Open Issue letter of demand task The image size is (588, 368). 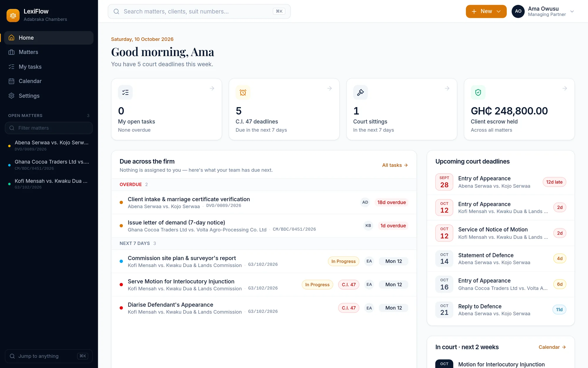coord(264,226)
